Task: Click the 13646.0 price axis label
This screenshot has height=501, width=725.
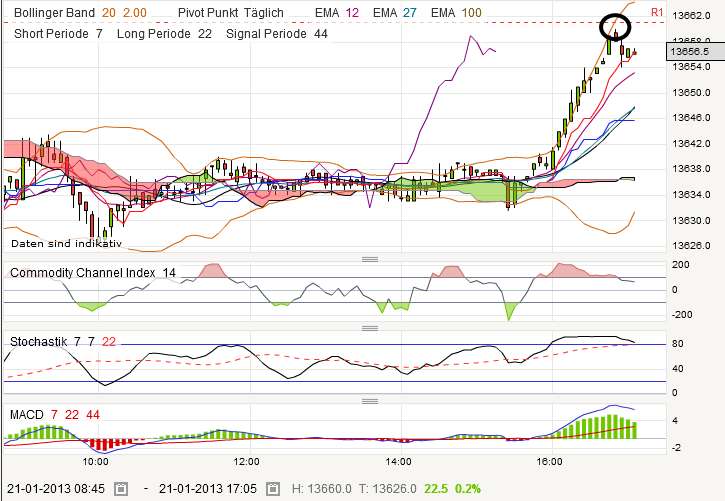Action: pos(691,117)
